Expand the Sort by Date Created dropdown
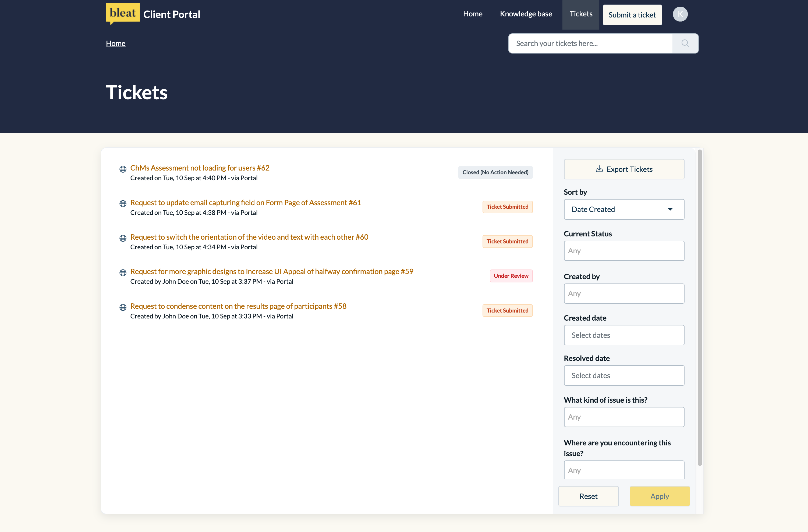The width and height of the screenshot is (808, 532). point(624,210)
